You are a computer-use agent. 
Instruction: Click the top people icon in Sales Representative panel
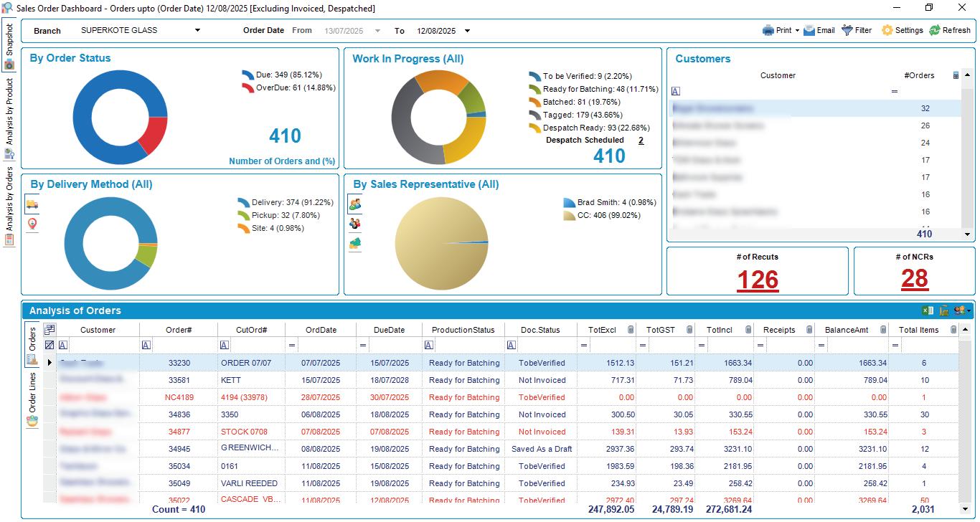click(x=354, y=204)
